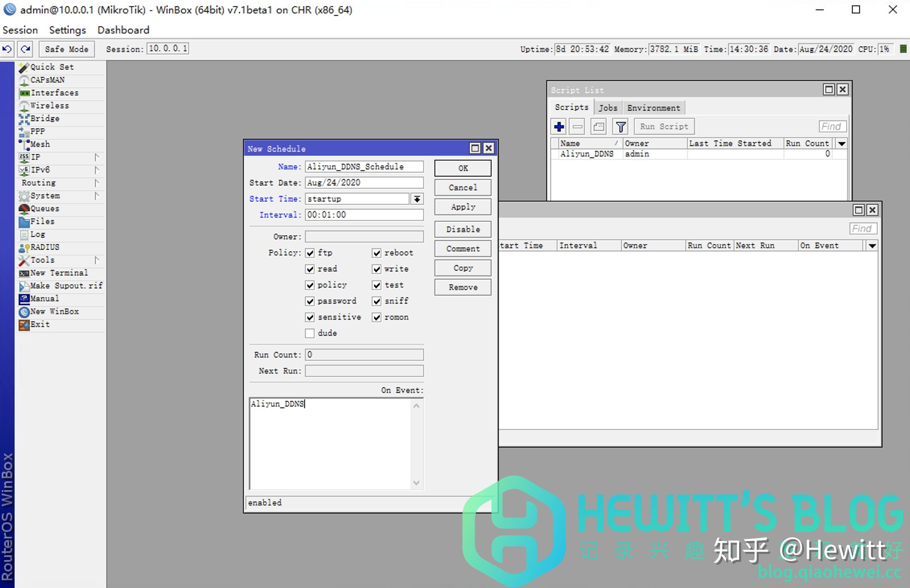Click the On Event scrollbar down arrow
Viewport: 910px width, 588px height.
click(416, 483)
